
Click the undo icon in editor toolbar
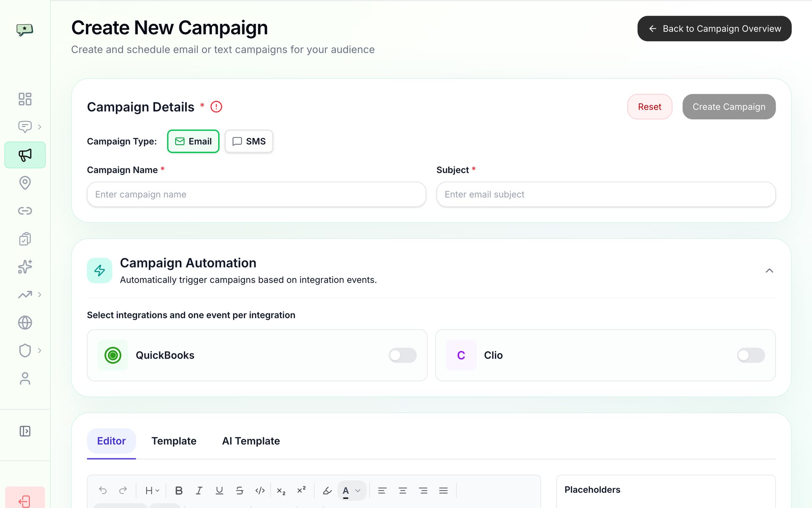(103, 490)
